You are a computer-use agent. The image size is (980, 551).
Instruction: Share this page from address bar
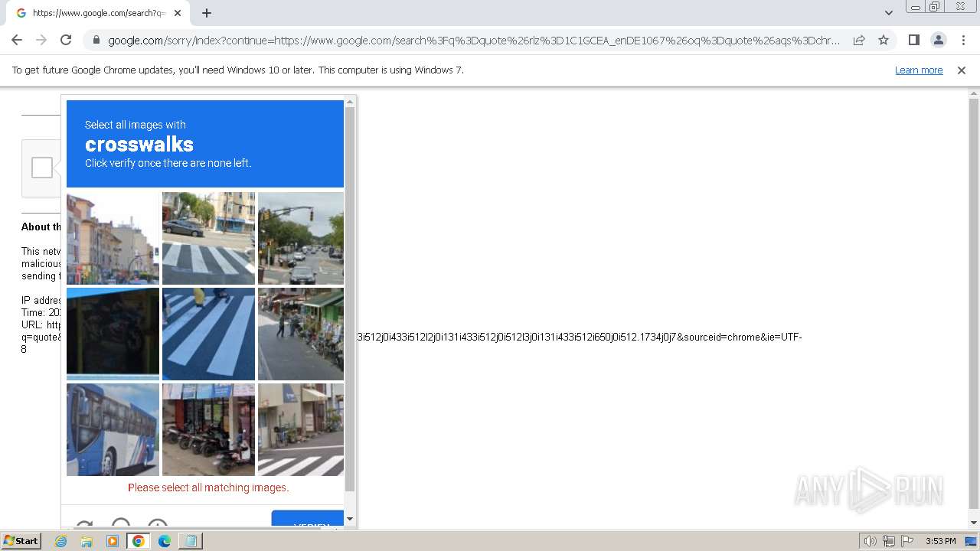click(x=859, y=40)
